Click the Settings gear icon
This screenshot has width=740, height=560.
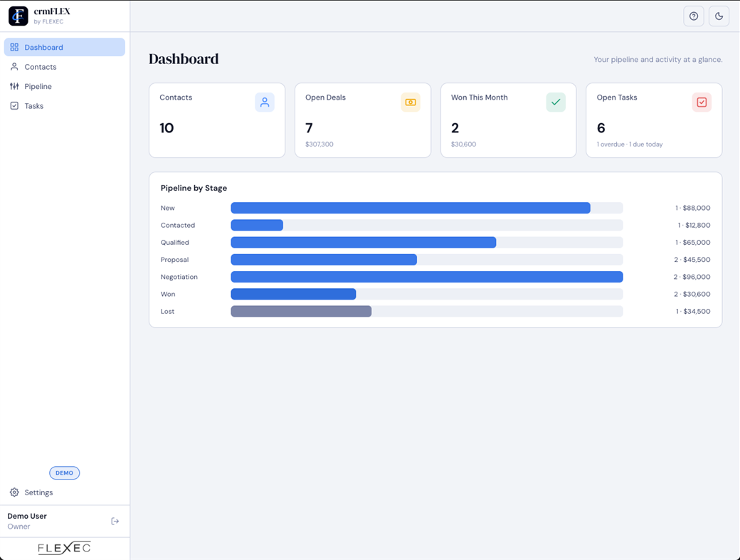point(15,492)
